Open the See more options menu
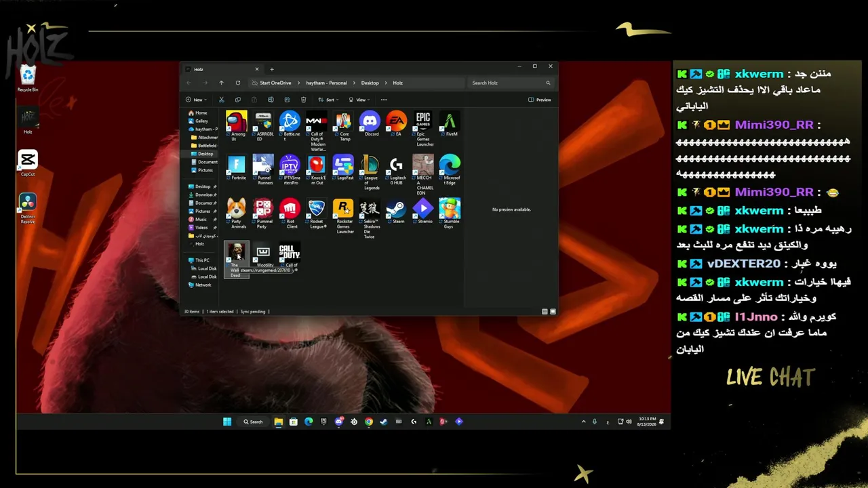 [384, 100]
